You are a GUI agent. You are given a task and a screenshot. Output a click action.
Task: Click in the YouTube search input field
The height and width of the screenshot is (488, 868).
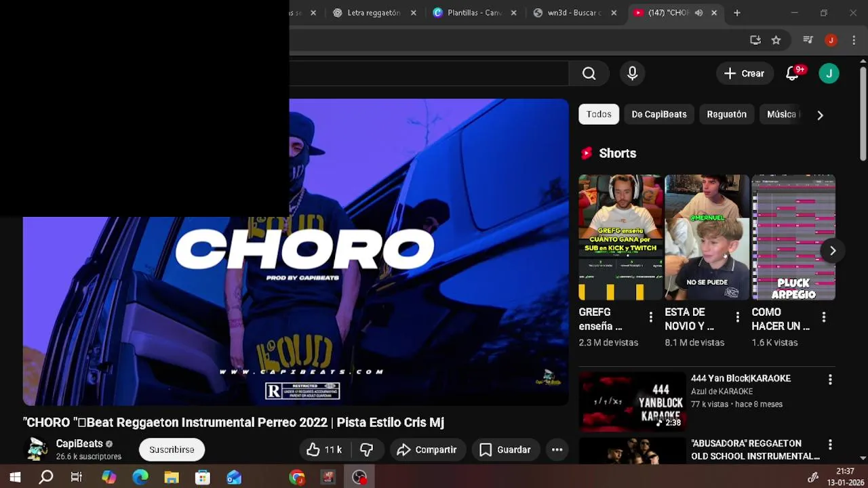429,73
